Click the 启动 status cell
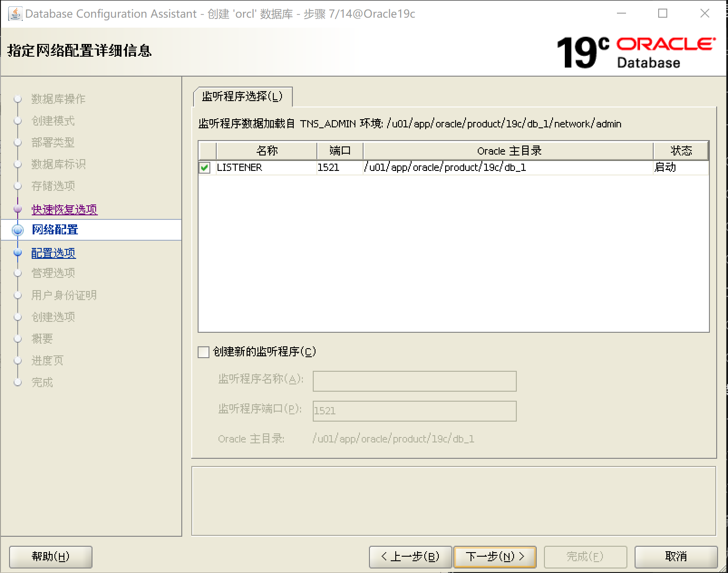The width and height of the screenshot is (728, 573). (681, 168)
